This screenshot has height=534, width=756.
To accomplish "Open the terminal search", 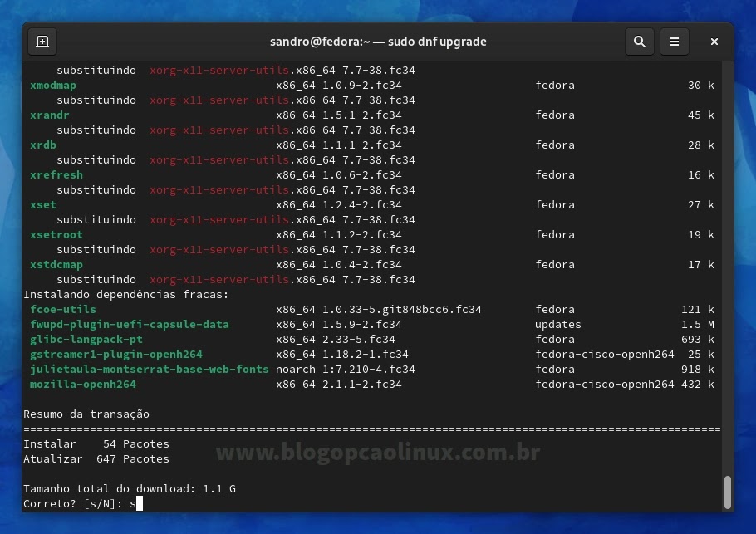I will click(640, 42).
